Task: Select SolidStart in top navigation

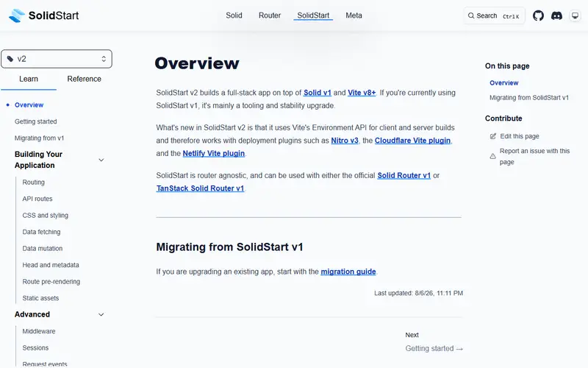Action: pos(313,15)
